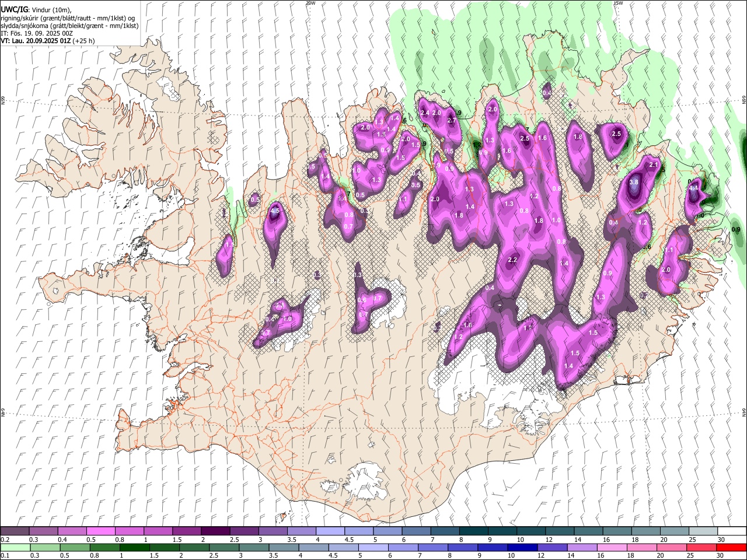Select the darkest green 1–1.5 rain swatch
This screenshot has height=560, width=747.
click(134, 547)
